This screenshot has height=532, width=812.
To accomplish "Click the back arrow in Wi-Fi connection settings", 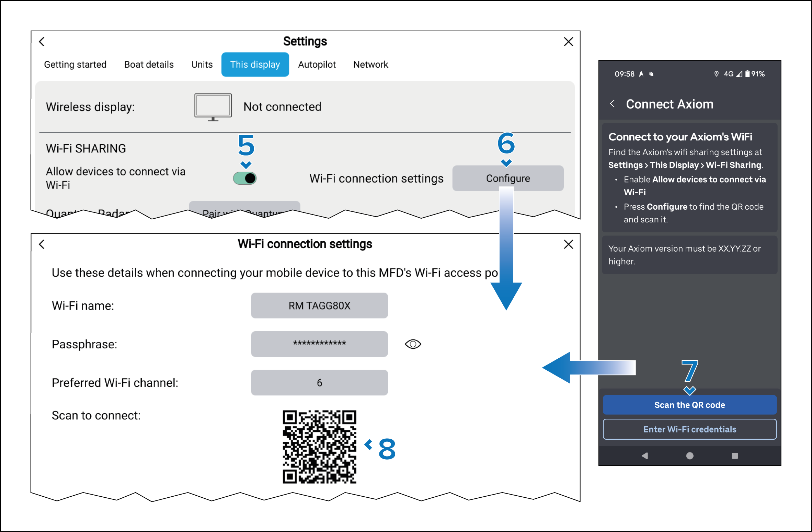I will 42,244.
